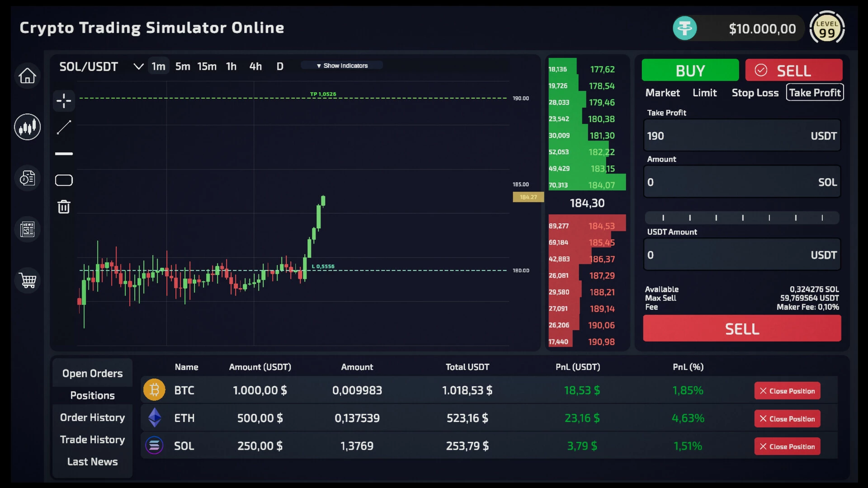This screenshot has height=488, width=868.
Task: Open the shopping cart shop icon
Action: (27, 280)
